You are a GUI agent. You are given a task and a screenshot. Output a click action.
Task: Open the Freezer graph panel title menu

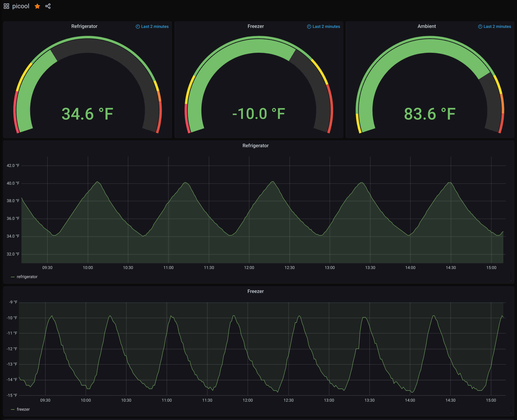click(255, 291)
